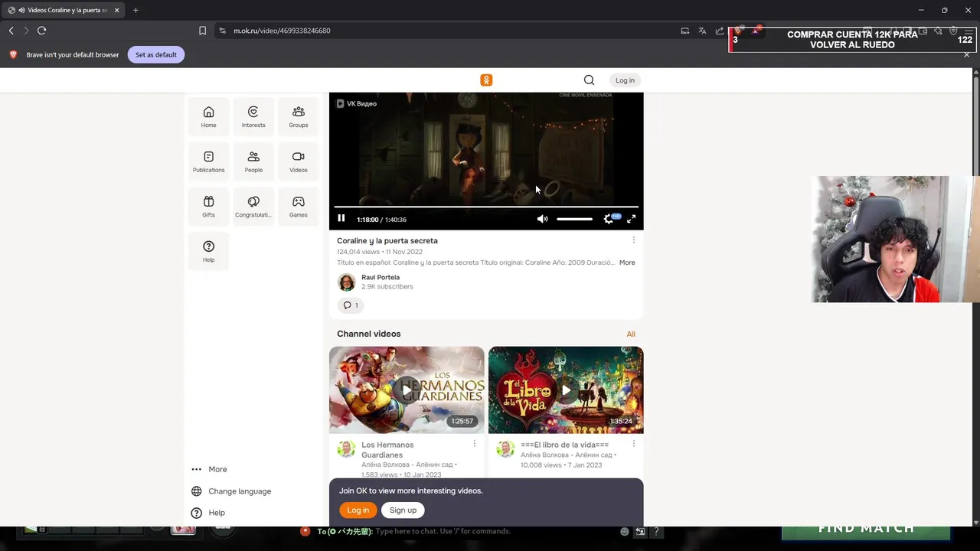Image resolution: width=980 pixels, height=551 pixels.
Task: Open ===El libro de la vida=== title link
Action: (x=565, y=445)
